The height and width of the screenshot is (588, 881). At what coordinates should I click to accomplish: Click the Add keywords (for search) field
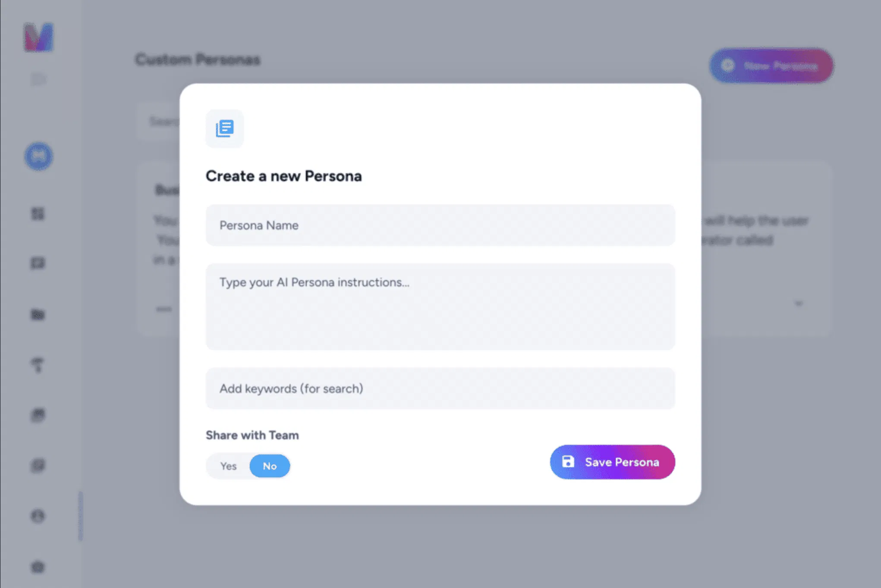pos(440,388)
